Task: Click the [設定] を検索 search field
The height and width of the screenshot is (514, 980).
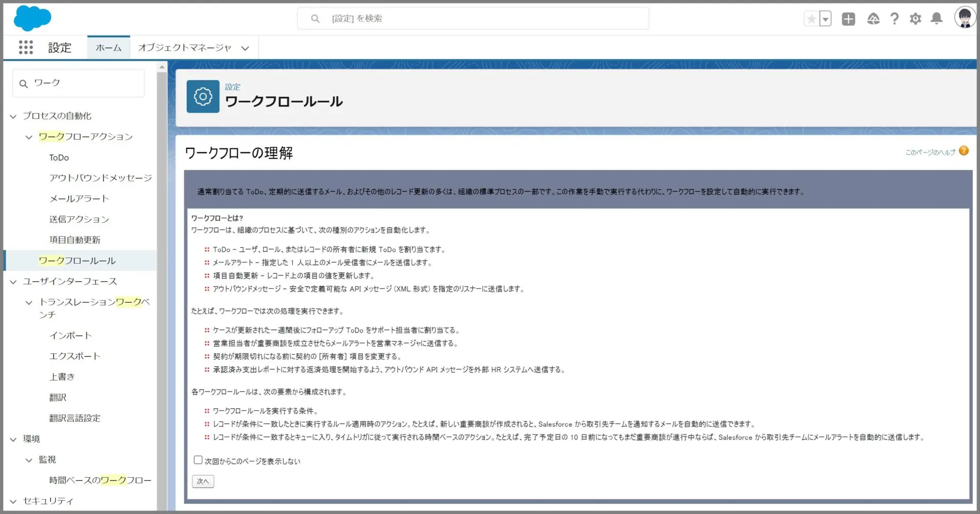Action: click(473, 18)
